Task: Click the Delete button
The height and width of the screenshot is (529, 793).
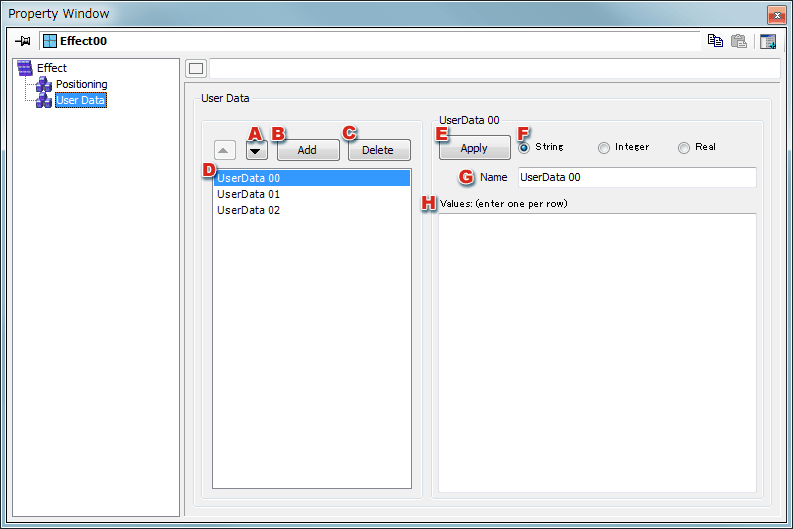Action: coord(378,150)
